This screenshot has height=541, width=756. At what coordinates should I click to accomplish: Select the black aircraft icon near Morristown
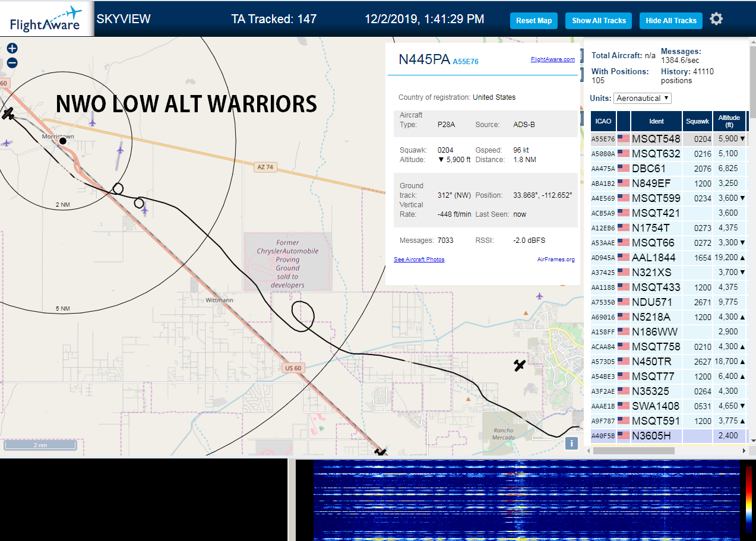tap(8, 113)
